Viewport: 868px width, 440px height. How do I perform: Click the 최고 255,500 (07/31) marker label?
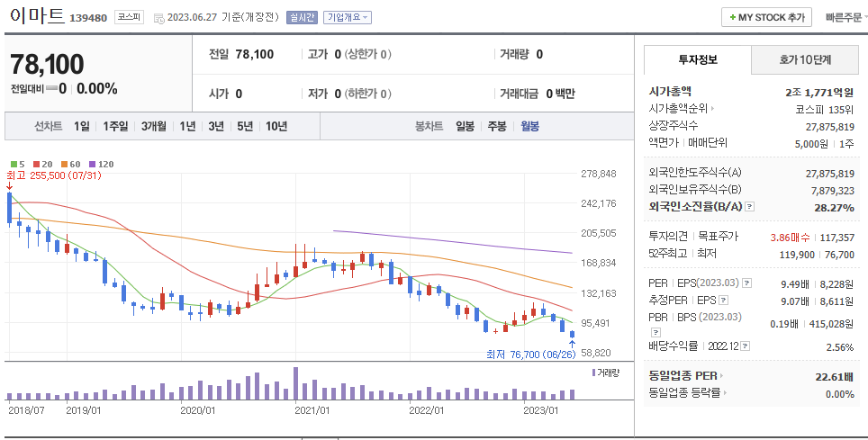pos(54,175)
